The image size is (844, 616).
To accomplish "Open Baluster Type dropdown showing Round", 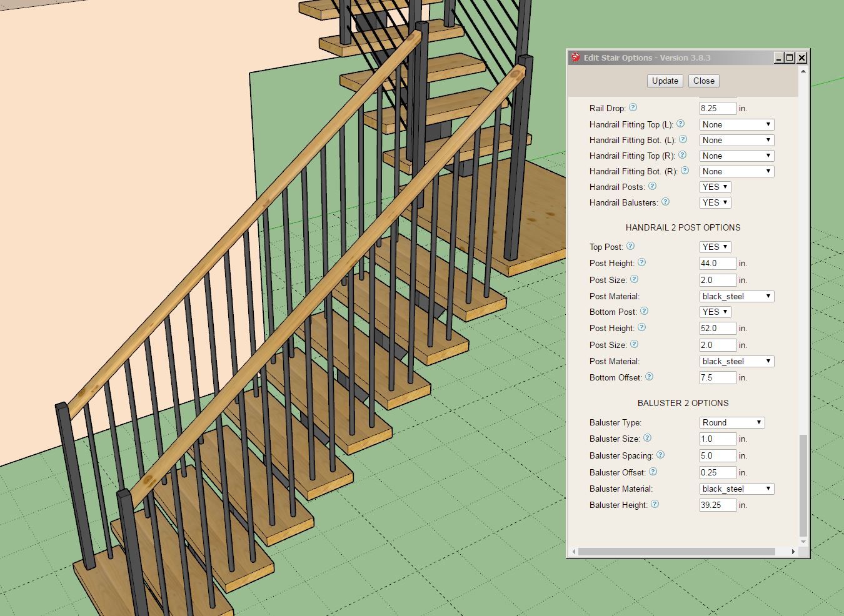I will tap(732, 422).
